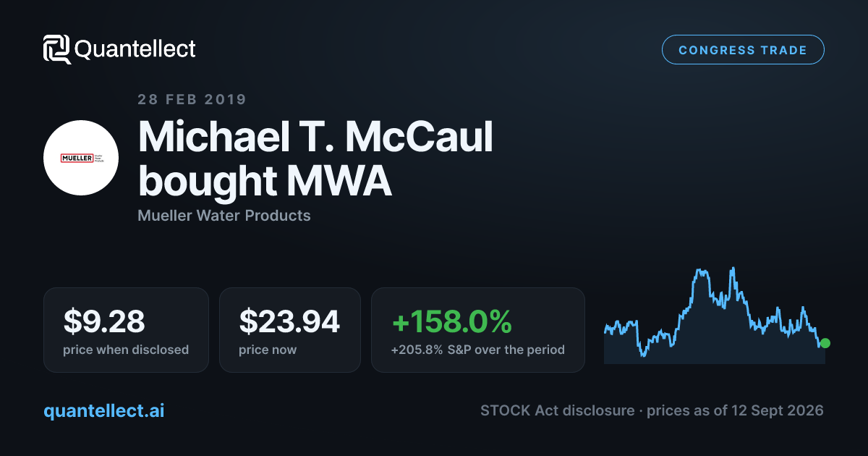Image resolution: width=868 pixels, height=456 pixels.
Task: Click the lowest dip of the price chart
Action: pyautogui.click(x=642, y=355)
